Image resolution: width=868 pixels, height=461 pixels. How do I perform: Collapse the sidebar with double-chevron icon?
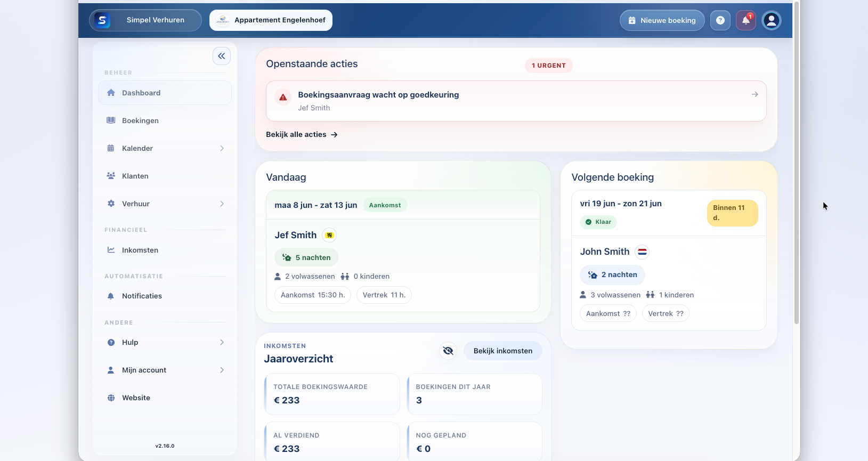pyautogui.click(x=222, y=56)
